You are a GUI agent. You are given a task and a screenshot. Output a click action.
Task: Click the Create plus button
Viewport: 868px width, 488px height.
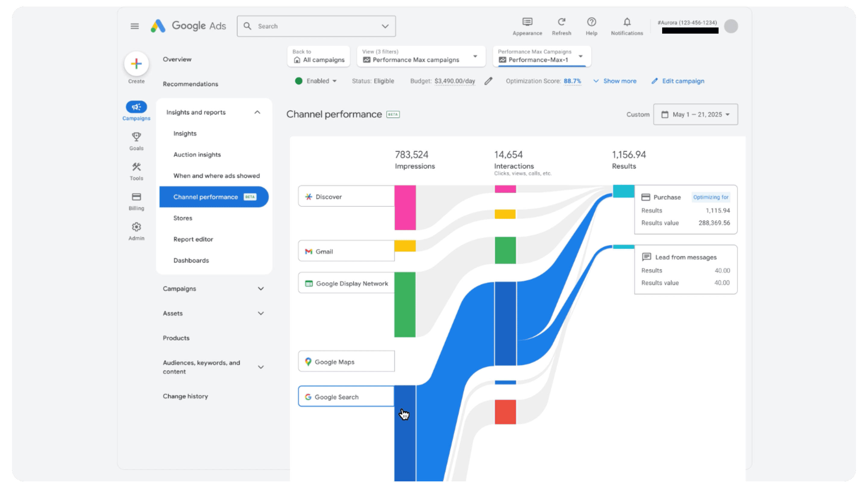[137, 64]
